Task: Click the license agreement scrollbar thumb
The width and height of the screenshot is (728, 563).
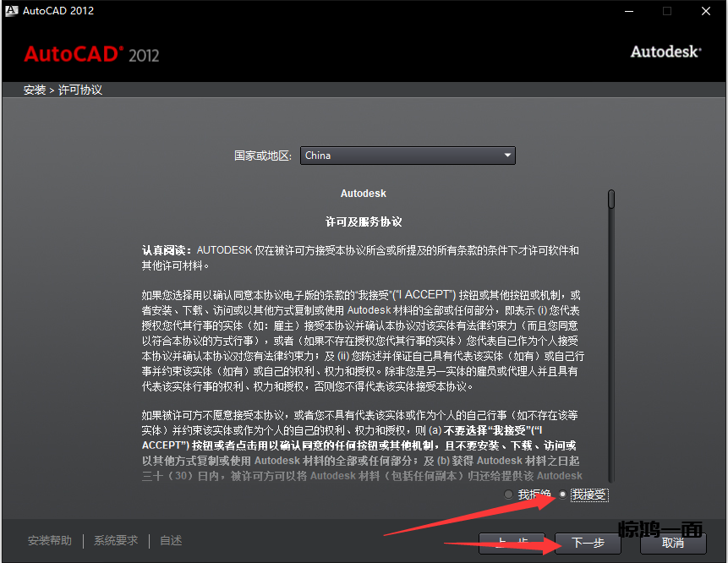Action: 610,200
